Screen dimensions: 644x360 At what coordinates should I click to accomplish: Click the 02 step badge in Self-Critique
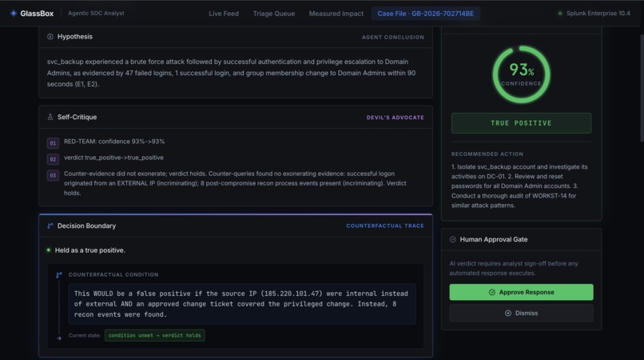[x=53, y=159]
